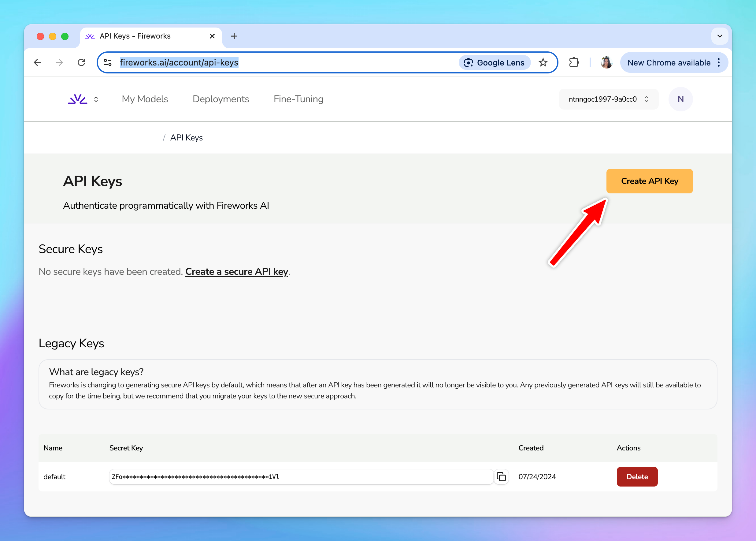This screenshot has height=541, width=756.
Task: Expand switcher chevrons beside Fireworks logo
Action: (96, 99)
